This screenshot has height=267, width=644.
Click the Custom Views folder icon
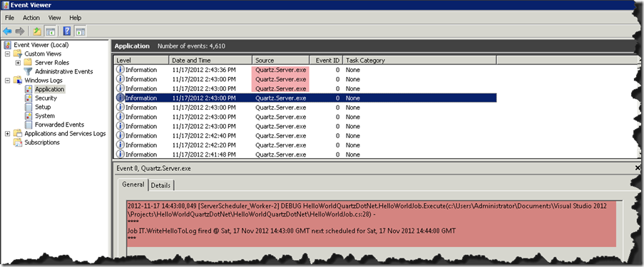pyautogui.click(x=18, y=53)
